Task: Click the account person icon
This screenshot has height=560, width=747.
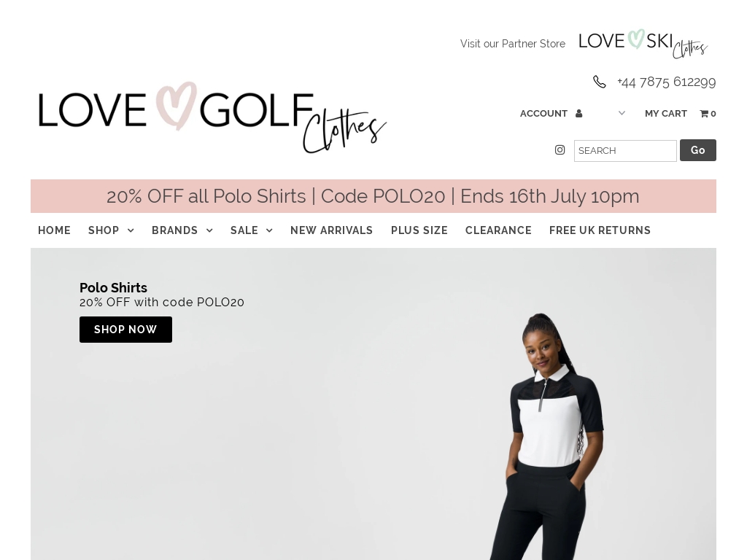Action: click(578, 113)
